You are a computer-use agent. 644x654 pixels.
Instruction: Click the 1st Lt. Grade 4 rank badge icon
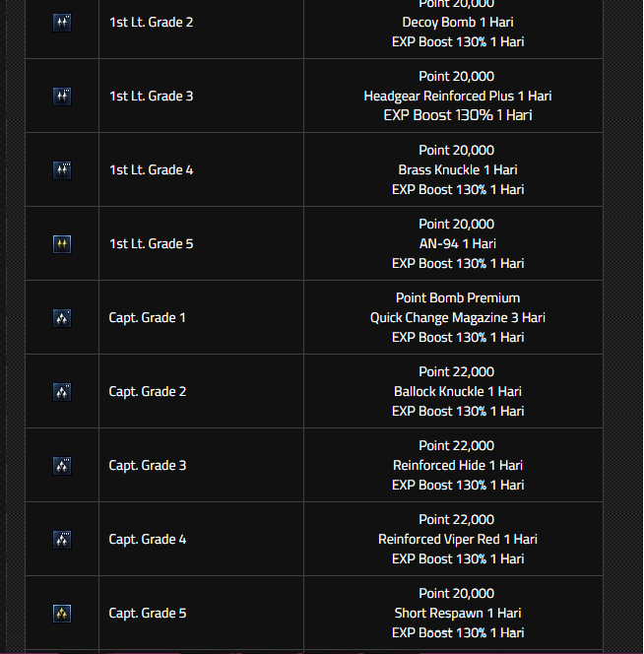[x=62, y=169]
